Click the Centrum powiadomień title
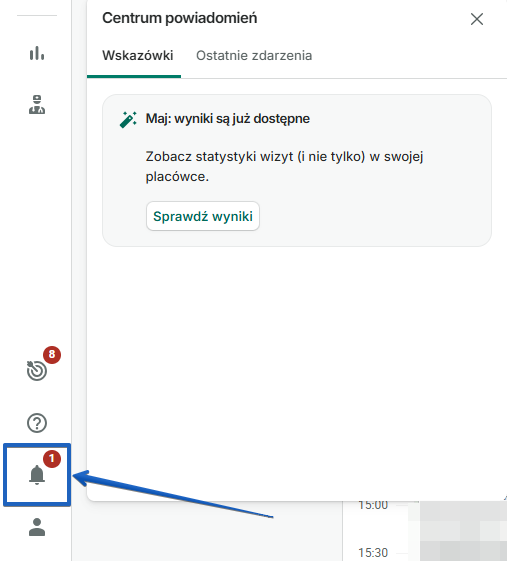Viewport: 507px width, 561px height. pyautogui.click(x=180, y=18)
